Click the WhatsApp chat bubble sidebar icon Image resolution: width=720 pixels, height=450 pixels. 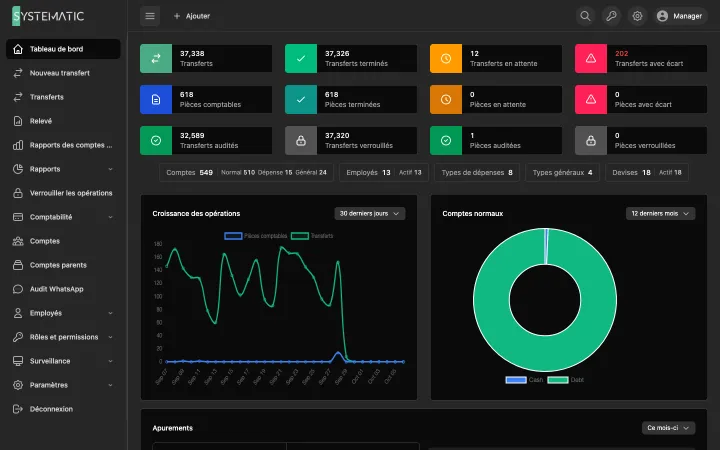pyautogui.click(x=18, y=289)
